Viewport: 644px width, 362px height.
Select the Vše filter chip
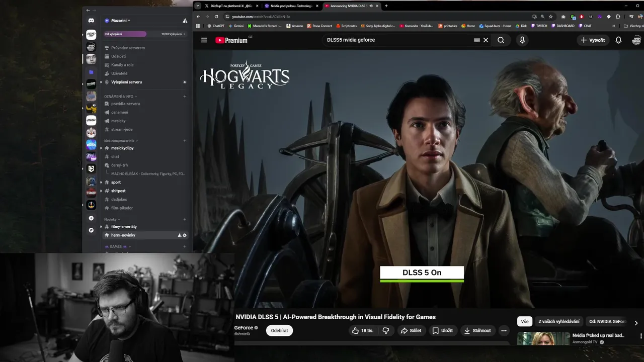click(x=525, y=322)
